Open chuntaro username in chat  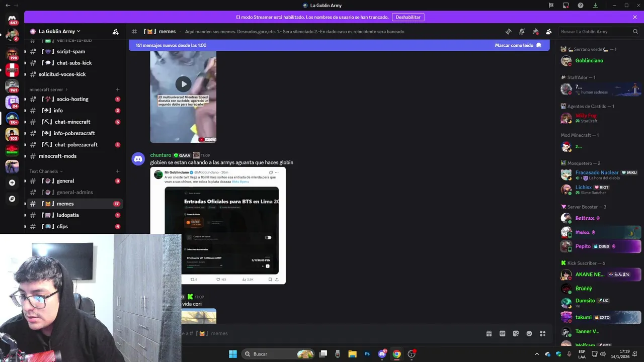161,155
